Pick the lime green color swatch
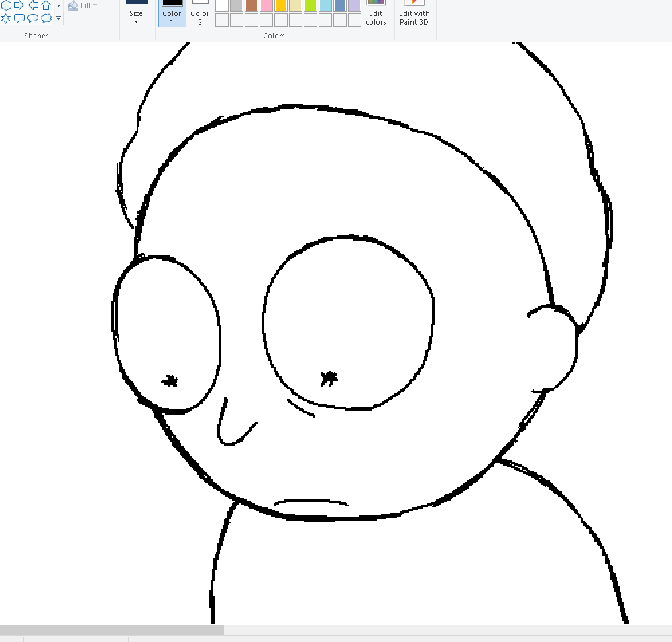Viewport: 672px width, 642px height. (311, 5)
